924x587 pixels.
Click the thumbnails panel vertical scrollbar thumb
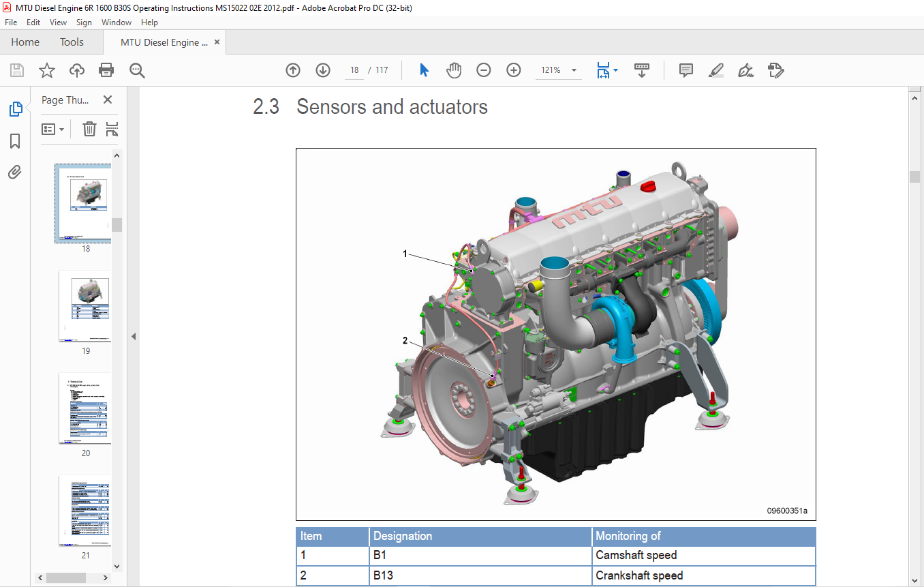click(117, 225)
